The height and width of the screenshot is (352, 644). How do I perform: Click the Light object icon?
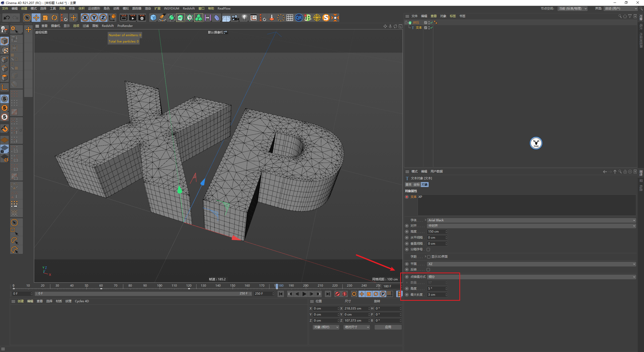click(244, 18)
